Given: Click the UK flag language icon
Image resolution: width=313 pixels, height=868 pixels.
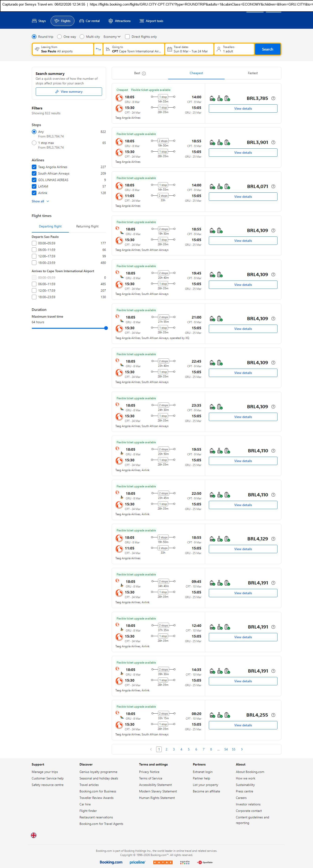Looking at the screenshot, I should [x=34, y=835].
